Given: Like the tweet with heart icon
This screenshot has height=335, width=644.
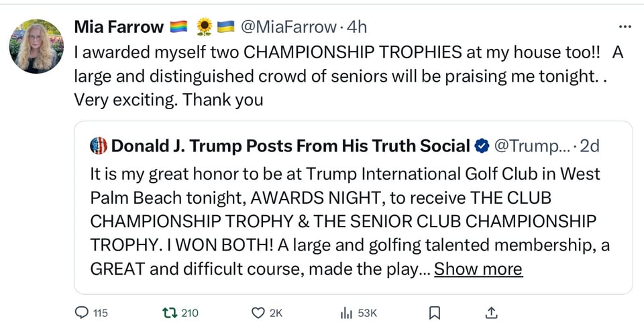Looking at the screenshot, I should [x=258, y=313].
